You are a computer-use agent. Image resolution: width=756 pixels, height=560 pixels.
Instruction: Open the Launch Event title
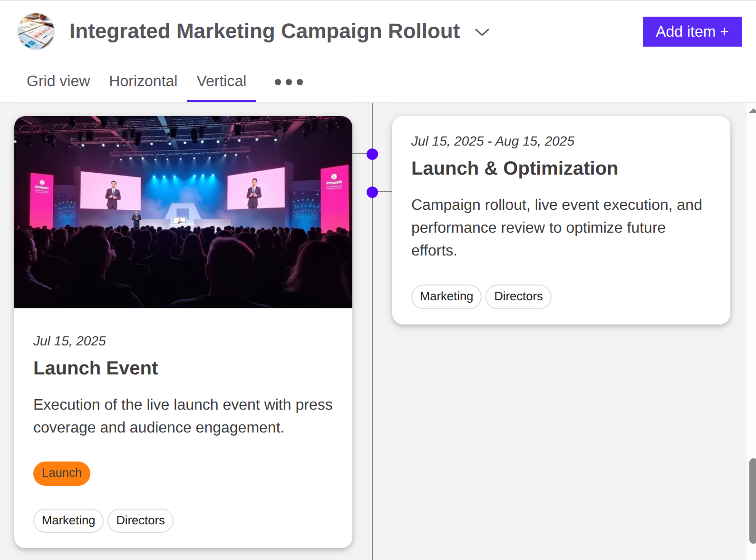tap(96, 368)
